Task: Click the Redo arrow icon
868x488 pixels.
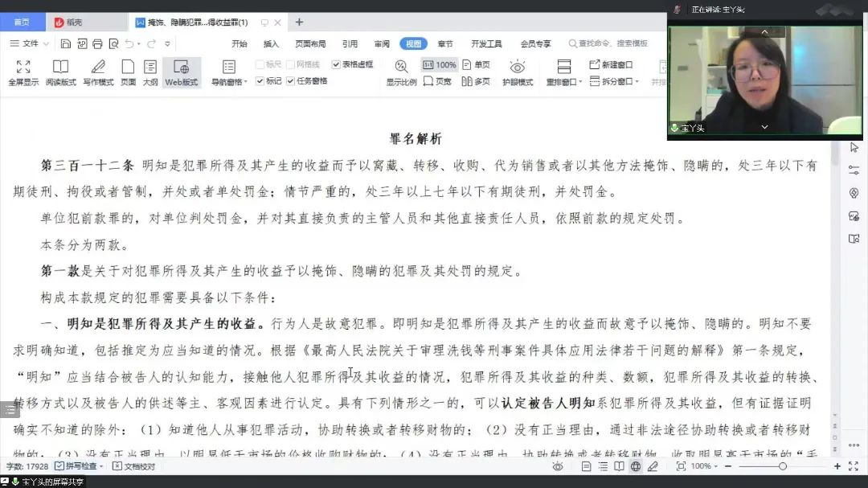Action: (x=151, y=43)
